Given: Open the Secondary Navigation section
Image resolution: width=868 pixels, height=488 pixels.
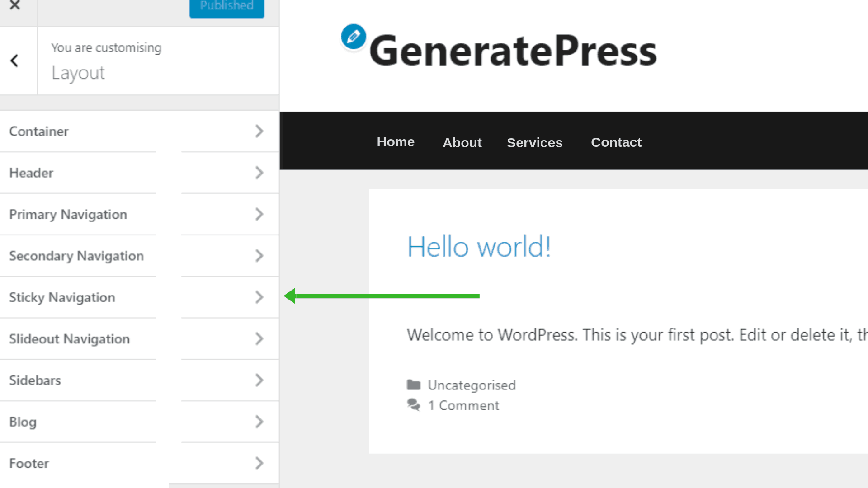Looking at the screenshot, I should tap(139, 256).
